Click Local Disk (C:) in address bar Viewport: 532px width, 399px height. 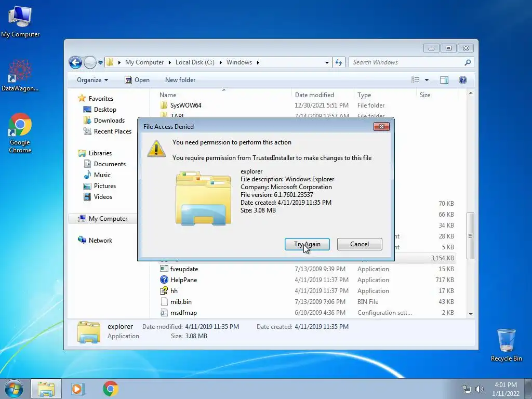(x=195, y=62)
